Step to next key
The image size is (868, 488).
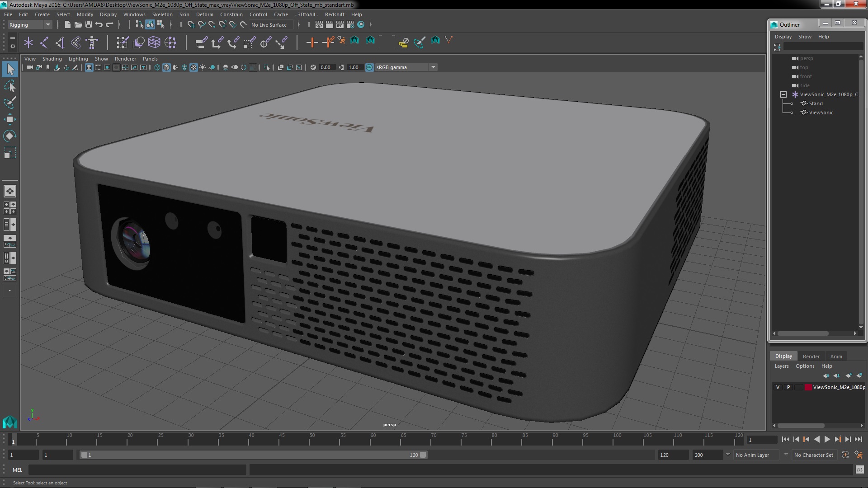click(837, 439)
